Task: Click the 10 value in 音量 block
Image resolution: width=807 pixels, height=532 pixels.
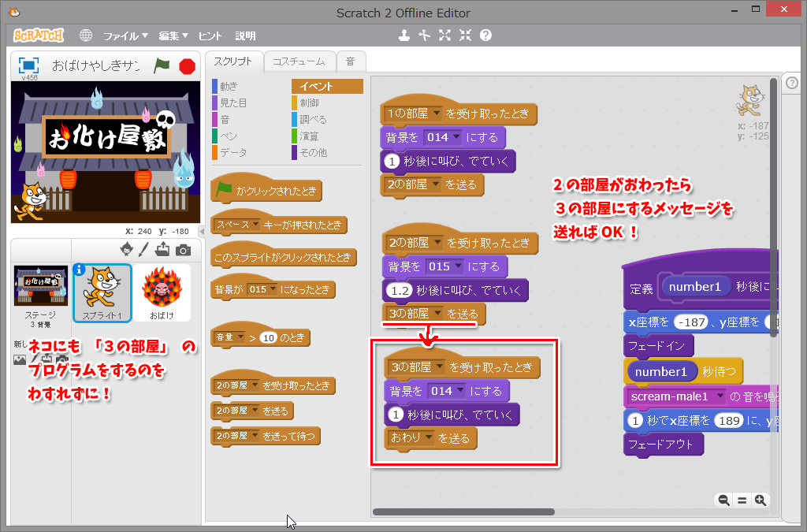Action: point(269,338)
